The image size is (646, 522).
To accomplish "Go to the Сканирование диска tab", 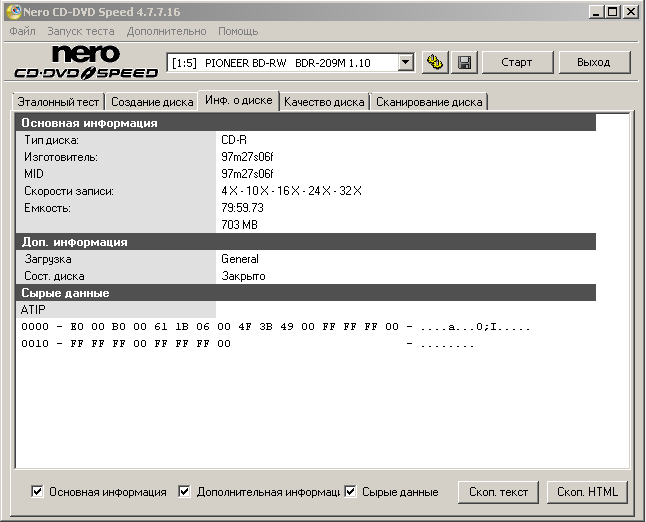I will (x=429, y=102).
